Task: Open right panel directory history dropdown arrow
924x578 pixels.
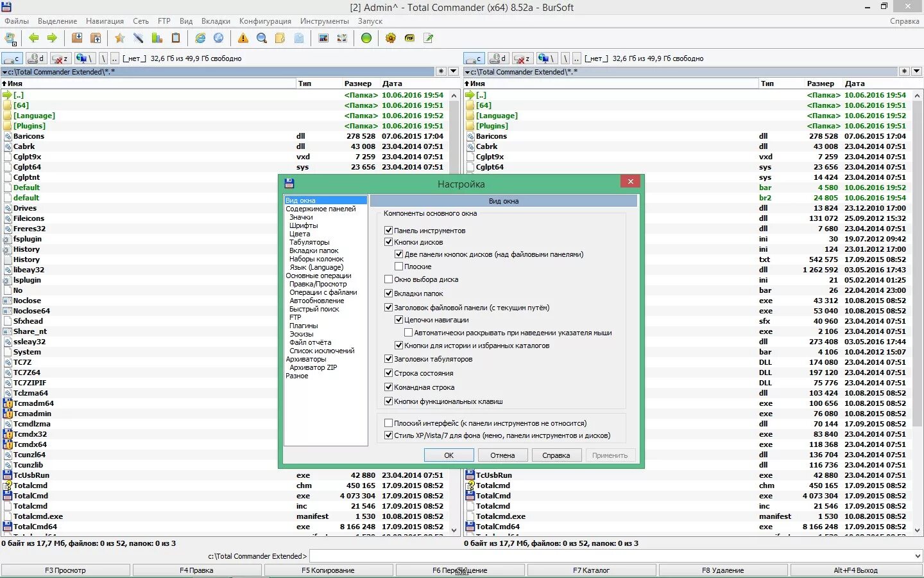Action: 916,71
